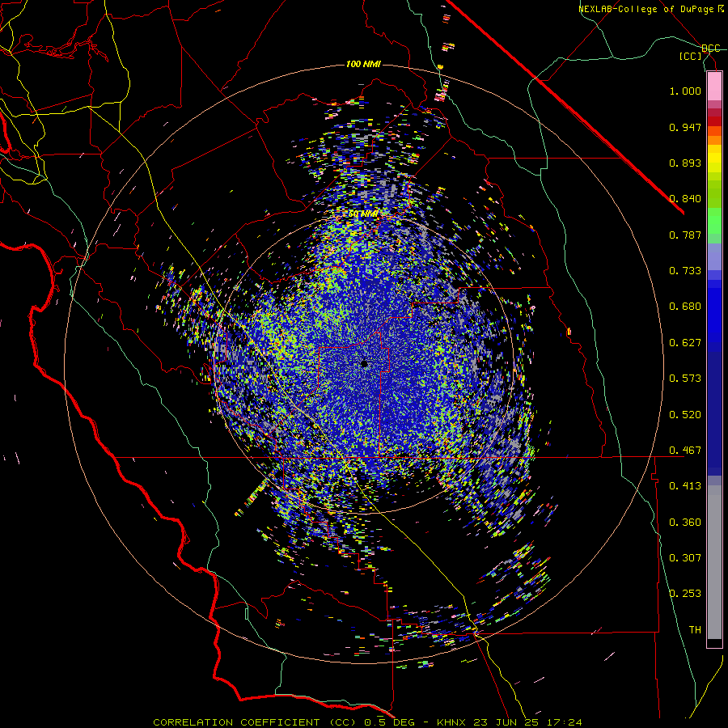Click the gray segment of the color bar
The height and width of the screenshot is (728, 728).
tap(714, 562)
